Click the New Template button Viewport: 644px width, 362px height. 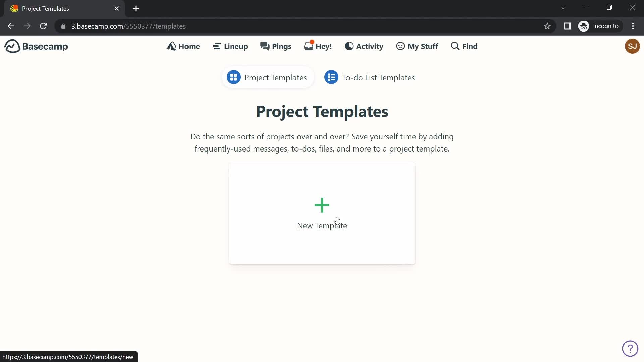(322, 214)
